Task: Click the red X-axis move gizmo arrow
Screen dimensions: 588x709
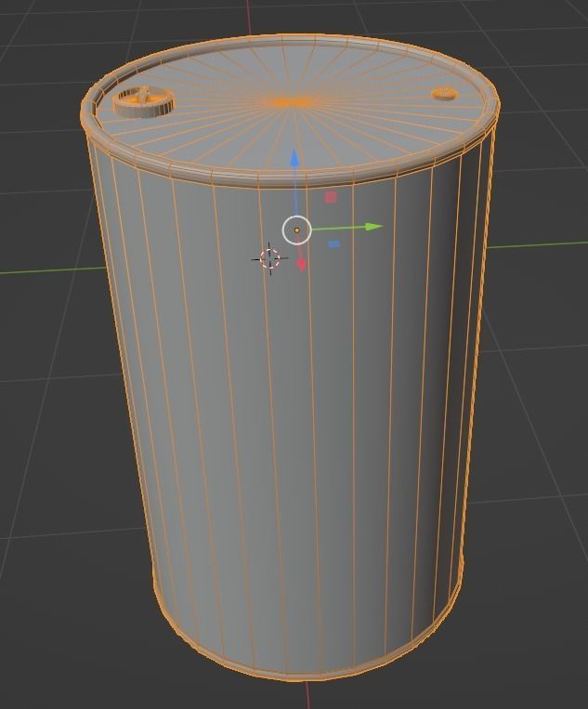Action: 302,265
